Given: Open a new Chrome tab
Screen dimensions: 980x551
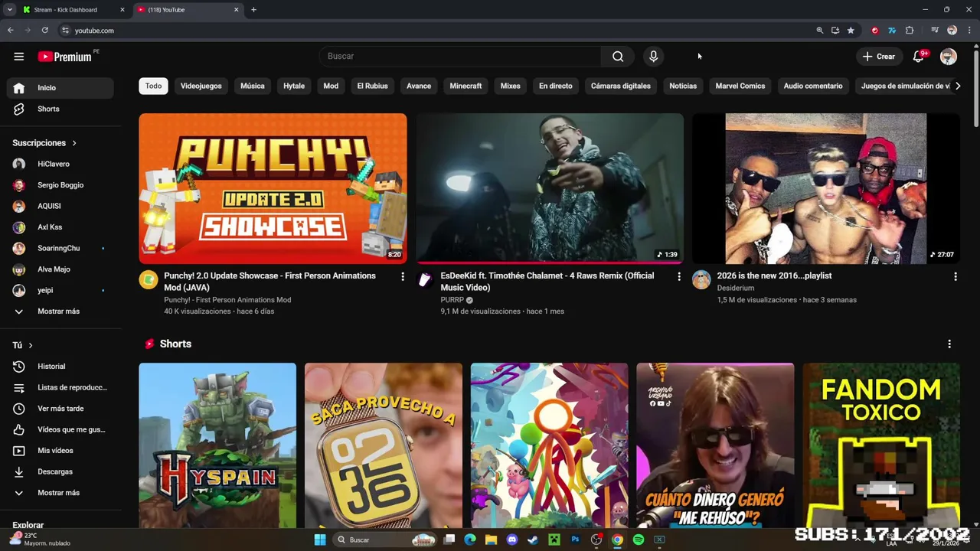Looking at the screenshot, I should click(253, 10).
